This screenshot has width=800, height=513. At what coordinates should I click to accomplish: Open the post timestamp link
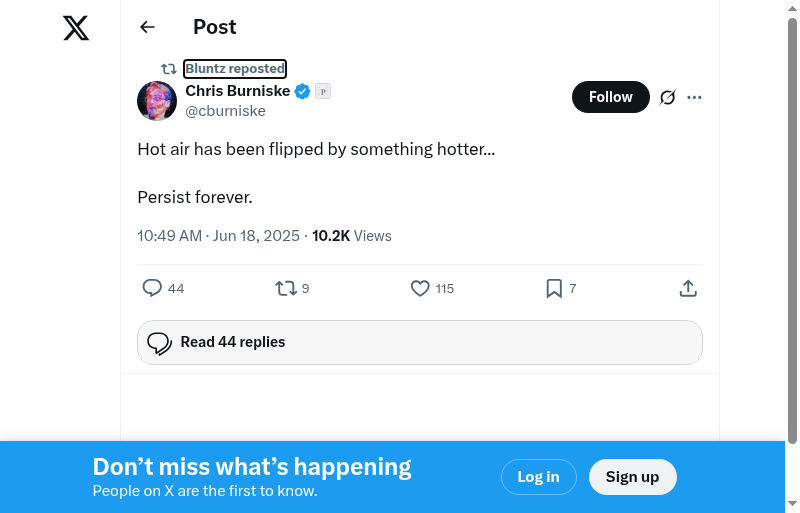click(x=218, y=236)
